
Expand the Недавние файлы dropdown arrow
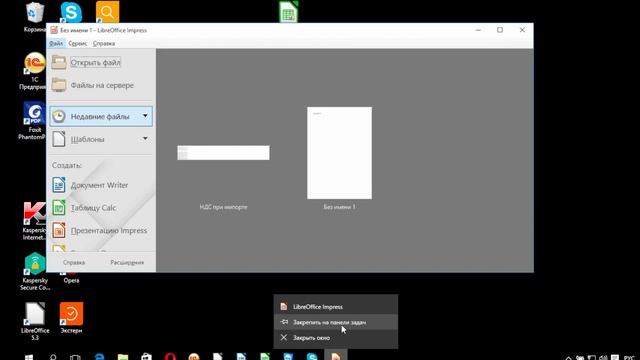(145, 116)
